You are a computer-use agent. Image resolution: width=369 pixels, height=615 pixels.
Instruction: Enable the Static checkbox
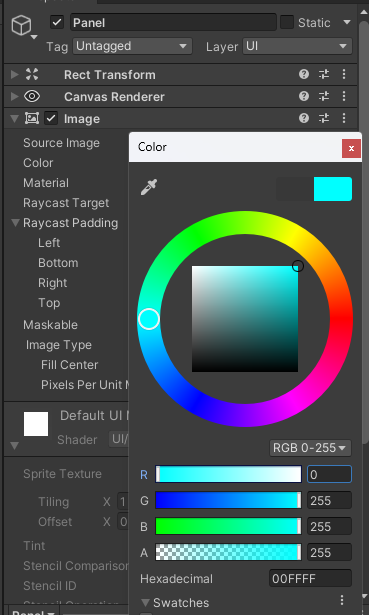287,22
